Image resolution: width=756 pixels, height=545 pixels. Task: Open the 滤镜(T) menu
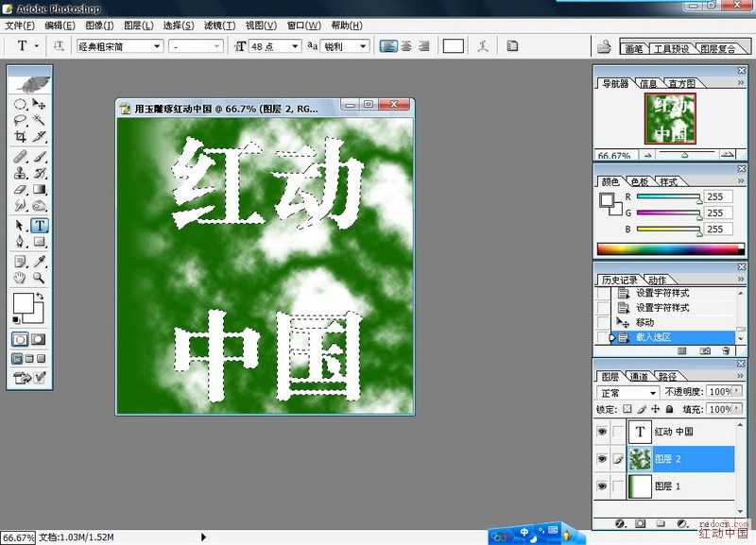(220, 26)
